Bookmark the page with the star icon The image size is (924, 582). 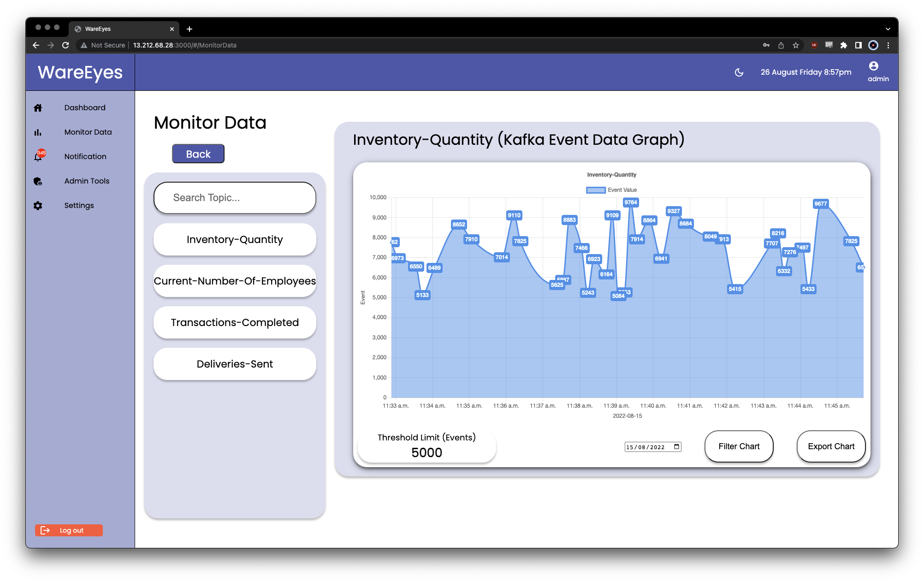(796, 45)
